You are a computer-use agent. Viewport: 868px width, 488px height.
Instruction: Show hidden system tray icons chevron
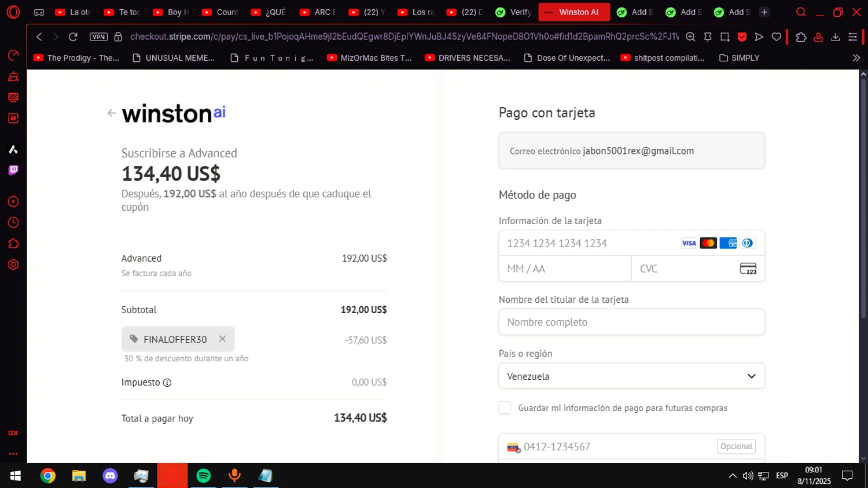(x=733, y=476)
